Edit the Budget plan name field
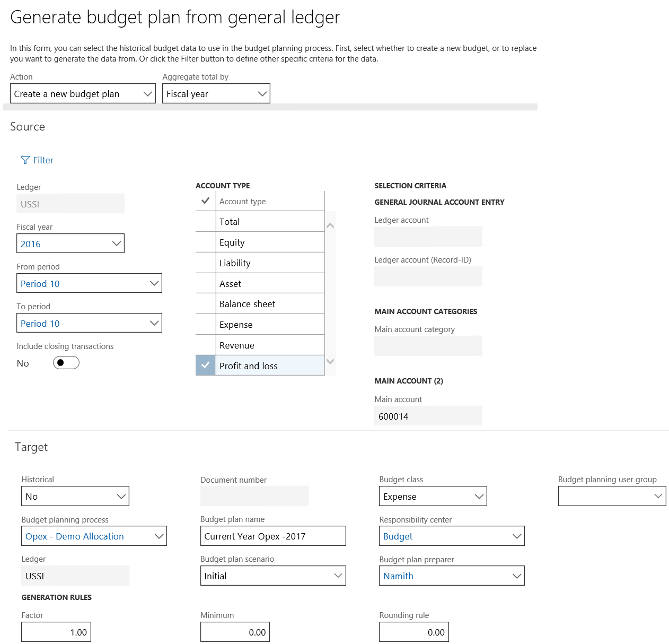The width and height of the screenshot is (669, 644). (272, 536)
